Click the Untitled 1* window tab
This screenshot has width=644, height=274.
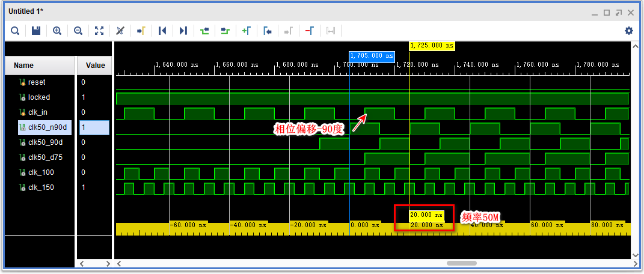tap(26, 11)
